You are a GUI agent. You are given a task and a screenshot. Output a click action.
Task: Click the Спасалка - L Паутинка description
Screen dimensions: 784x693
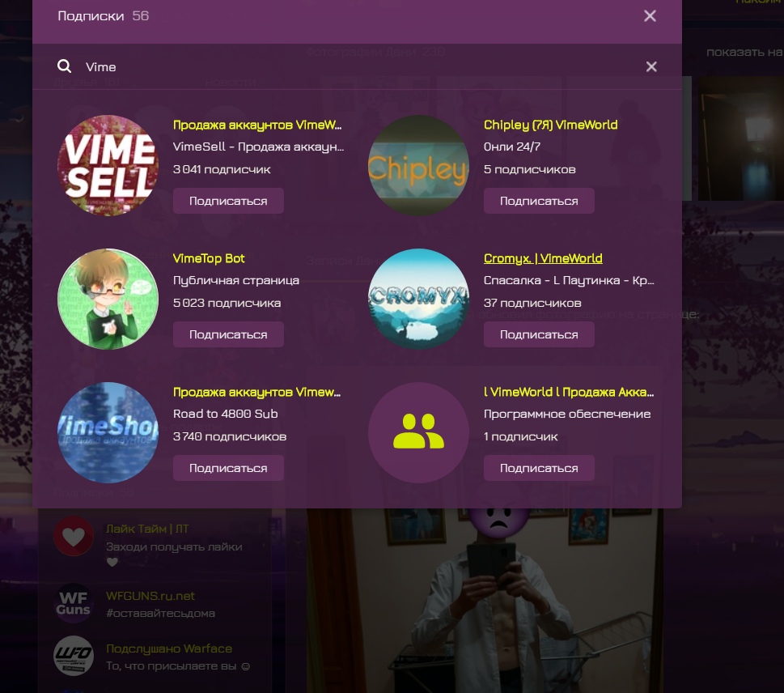pyautogui.click(x=569, y=281)
